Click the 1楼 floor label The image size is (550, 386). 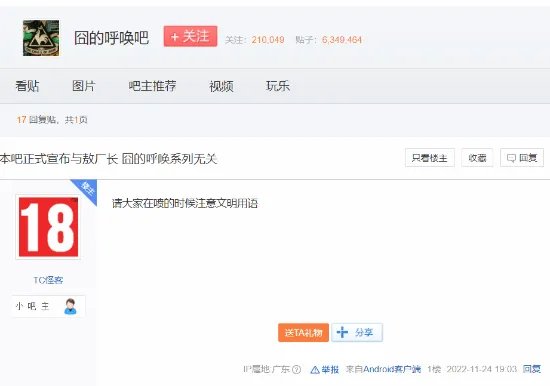[434, 369]
